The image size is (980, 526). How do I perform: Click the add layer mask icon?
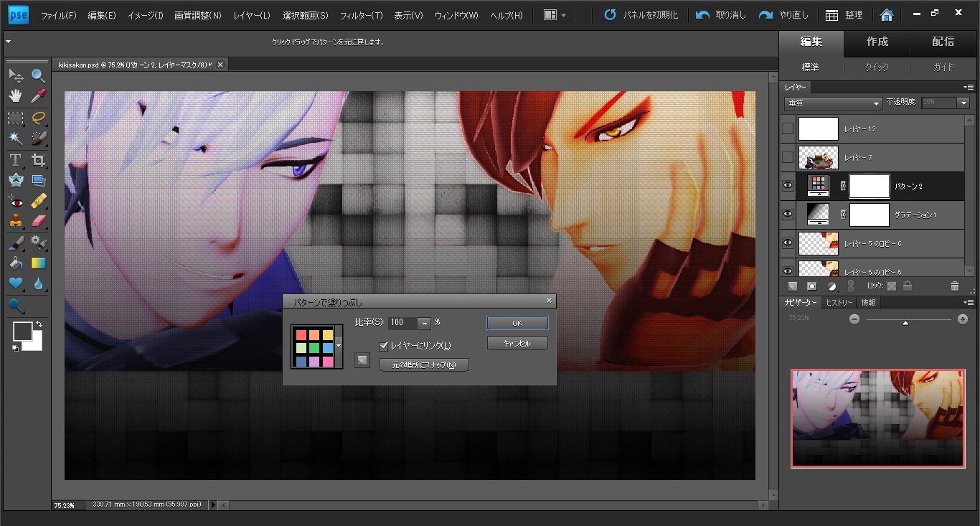pos(812,286)
